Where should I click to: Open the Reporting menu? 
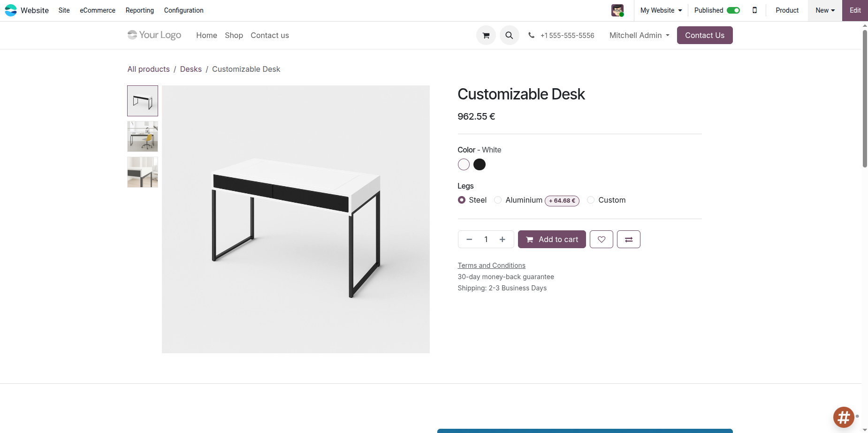click(139, 10)
